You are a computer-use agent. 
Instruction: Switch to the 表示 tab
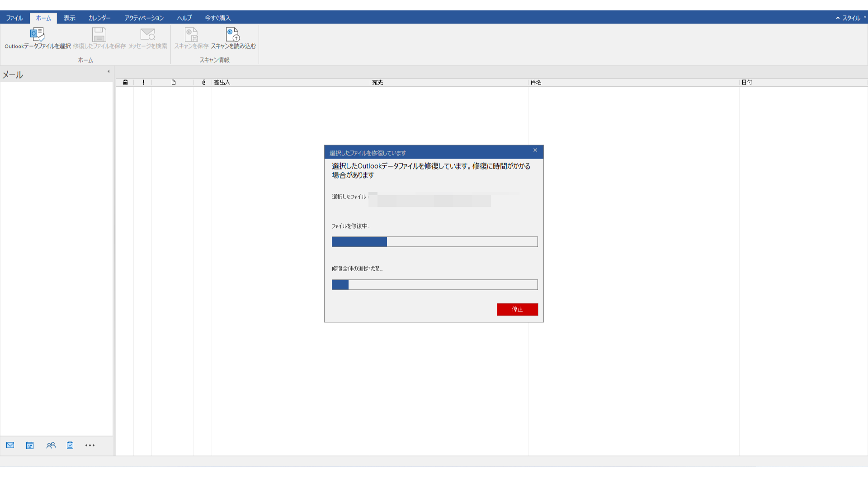(x=70, y=18)
